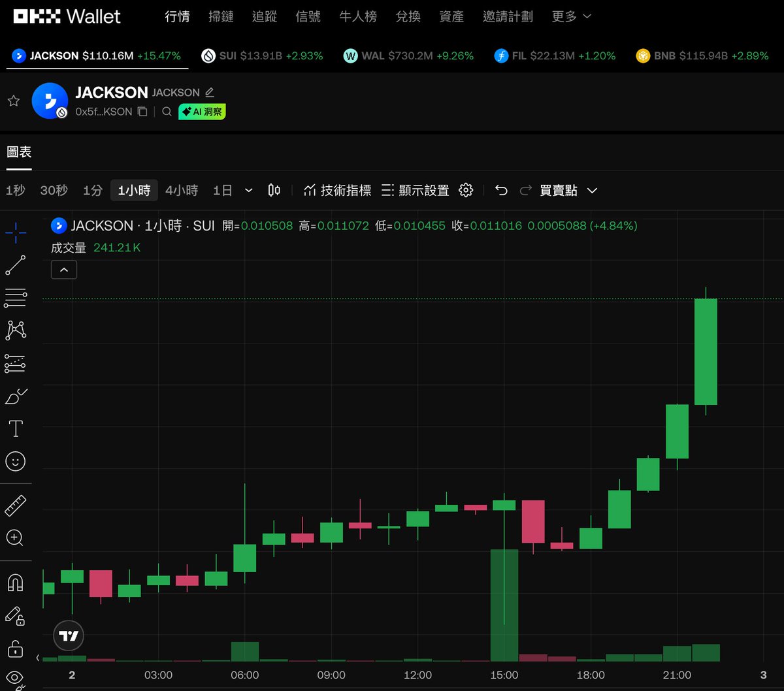
Task: Toggle magnet mode
Action: (x=16, y=583)
